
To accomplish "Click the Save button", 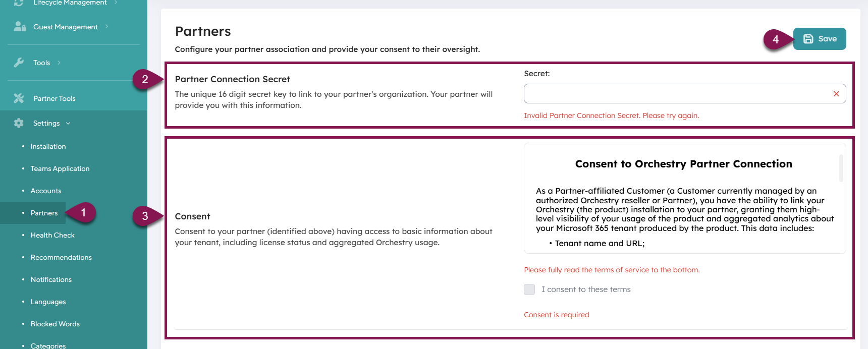I will pyautogui.click(x=820, y=39).
